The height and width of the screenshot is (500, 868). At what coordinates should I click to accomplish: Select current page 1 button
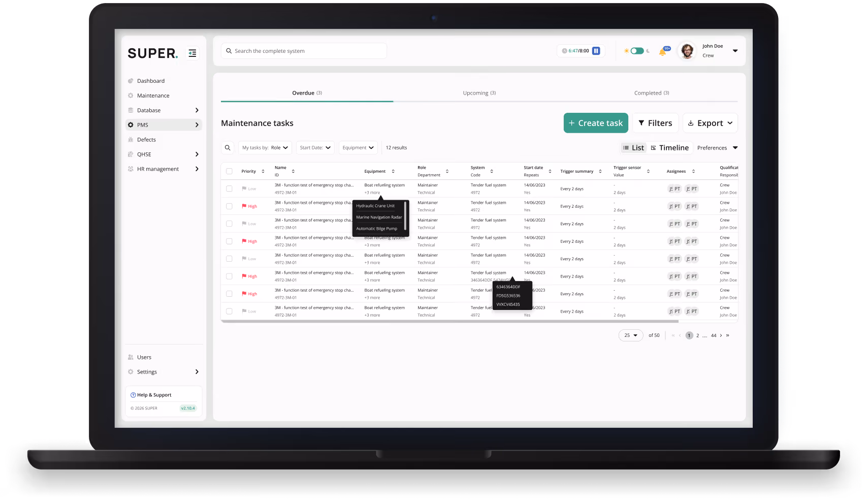pos(689,335)
